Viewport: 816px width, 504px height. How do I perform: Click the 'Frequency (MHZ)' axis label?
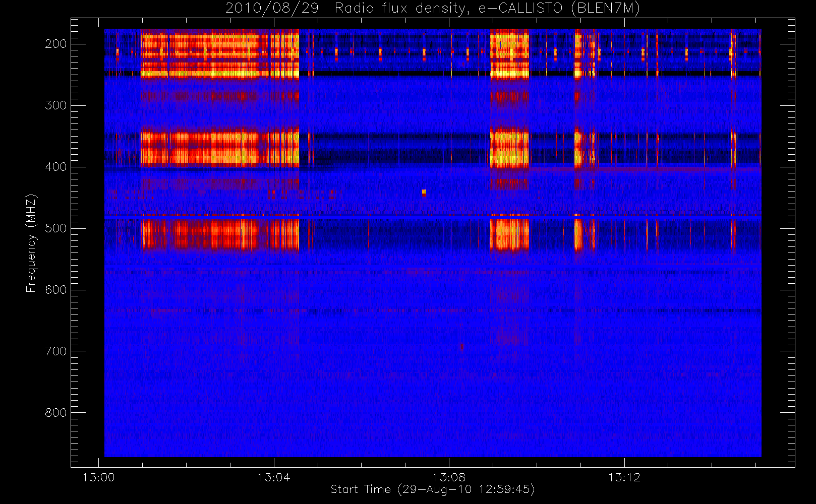click(31, 243)
